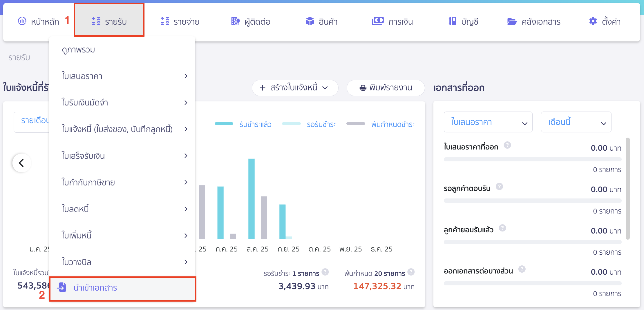Click the ธ.ค. 25 axis label
Screen dimensions: 644x310
[x=381, y=249]
